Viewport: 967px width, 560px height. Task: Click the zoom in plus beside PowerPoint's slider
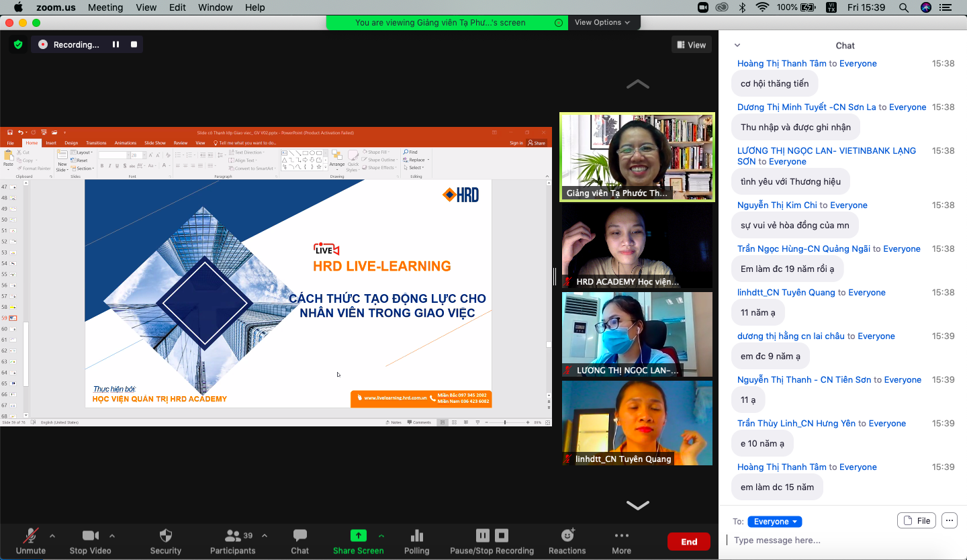click(x=528, y=422)
